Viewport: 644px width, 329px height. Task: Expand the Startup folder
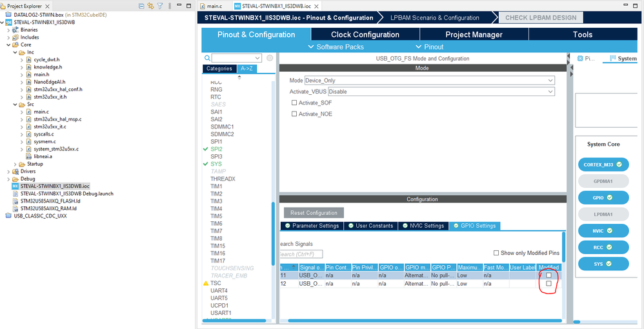click(15, 164)
